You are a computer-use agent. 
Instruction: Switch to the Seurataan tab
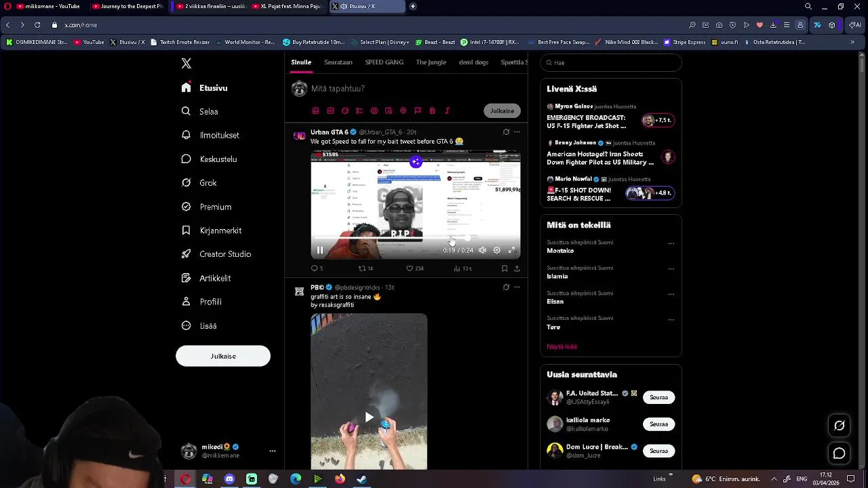pyautogui.click(x=338, y=62)
